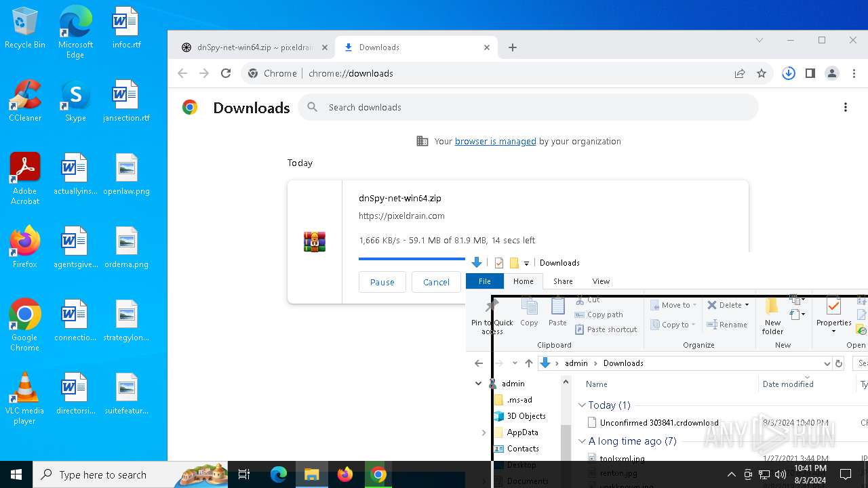Open the Quick Access Toolbar customize arrow
This screenshot has width=868, height=488.
click(526, 263)
